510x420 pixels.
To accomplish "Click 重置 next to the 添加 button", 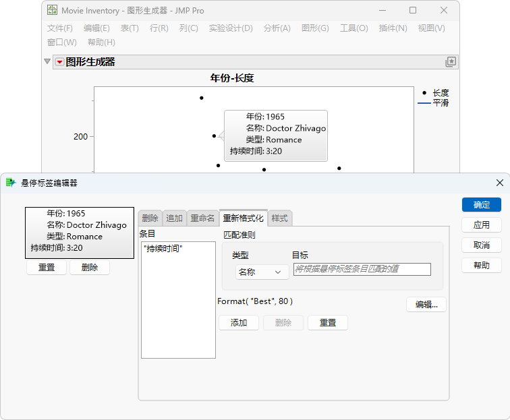I will pyautogui.click(x=328, y=323).
